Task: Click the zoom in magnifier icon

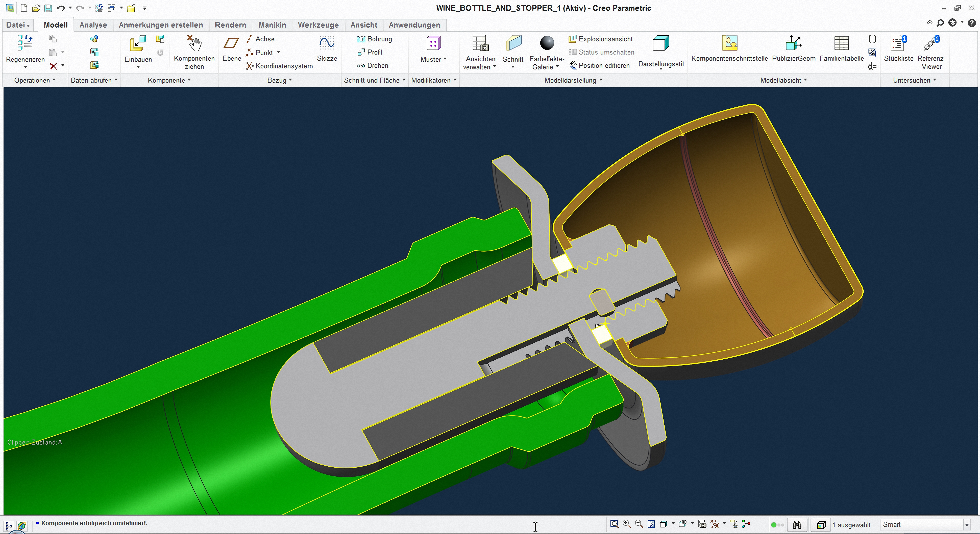Action: click(x=627, y=524)
